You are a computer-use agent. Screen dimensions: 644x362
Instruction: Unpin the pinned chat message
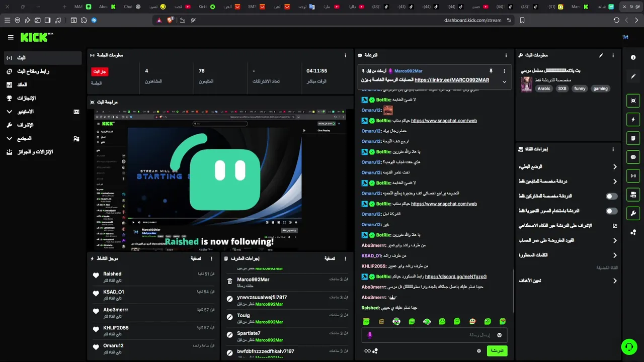point(491,71)
